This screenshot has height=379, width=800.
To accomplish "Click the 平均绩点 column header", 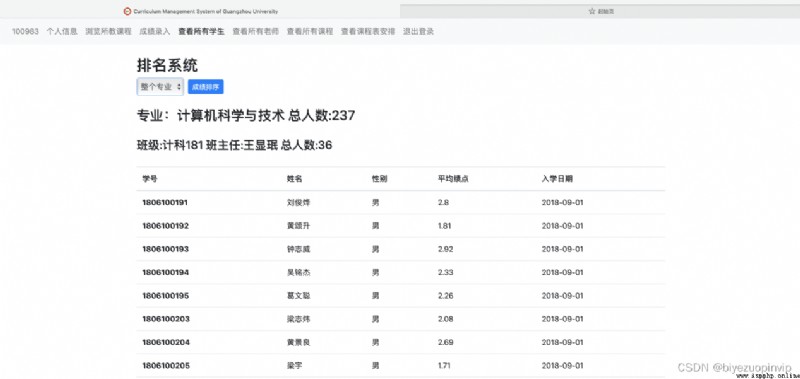I will (x=454, y=179).
